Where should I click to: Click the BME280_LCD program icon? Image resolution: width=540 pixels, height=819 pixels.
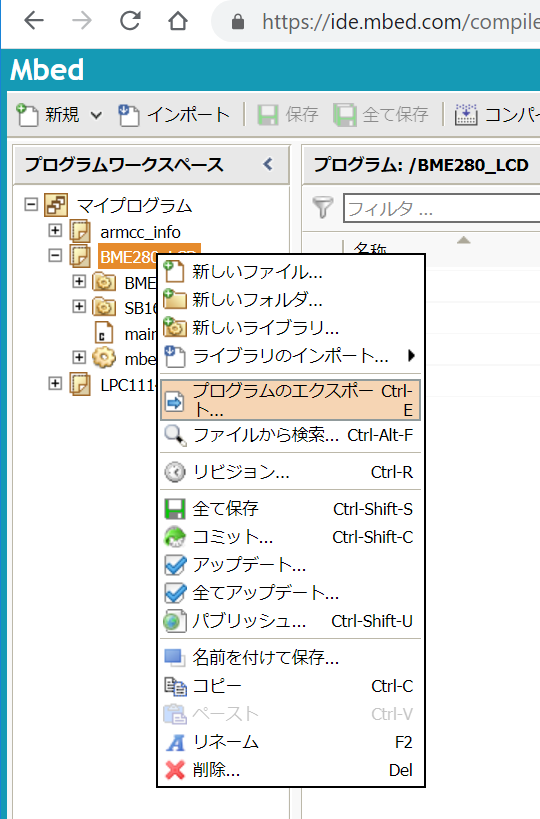point(80,256)
